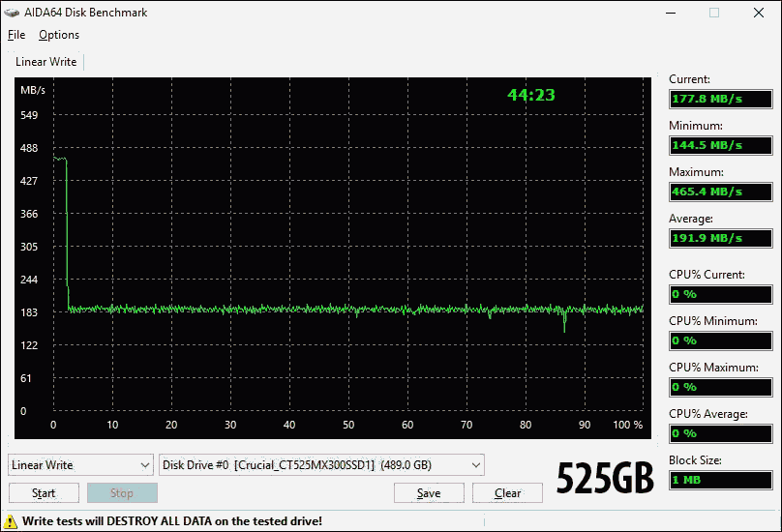The height and width of the screenshot is (532, 782).
Task: Click the 50 label on the horizontal axis
Action: [x=348, y=425]
